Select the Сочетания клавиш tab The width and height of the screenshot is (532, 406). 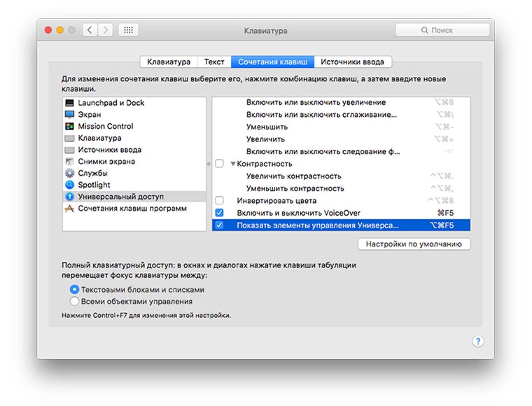272,62
